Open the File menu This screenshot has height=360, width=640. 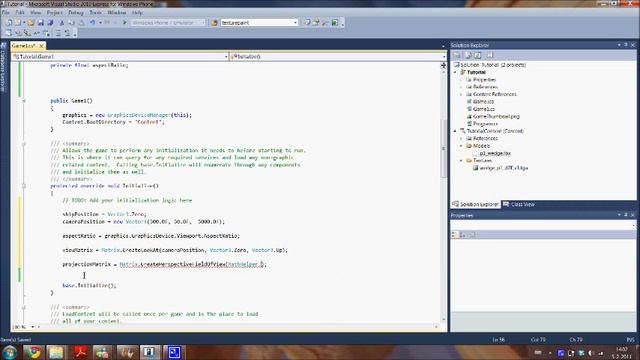6,13
